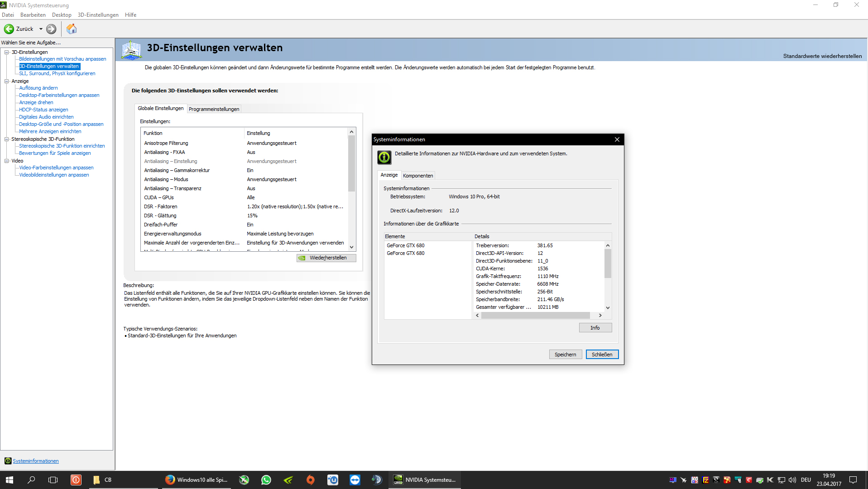Open taskbar search magnifier icon
The height and width of the screenshot is (489, 868).
pyautogui.click(x=31, y=480)
